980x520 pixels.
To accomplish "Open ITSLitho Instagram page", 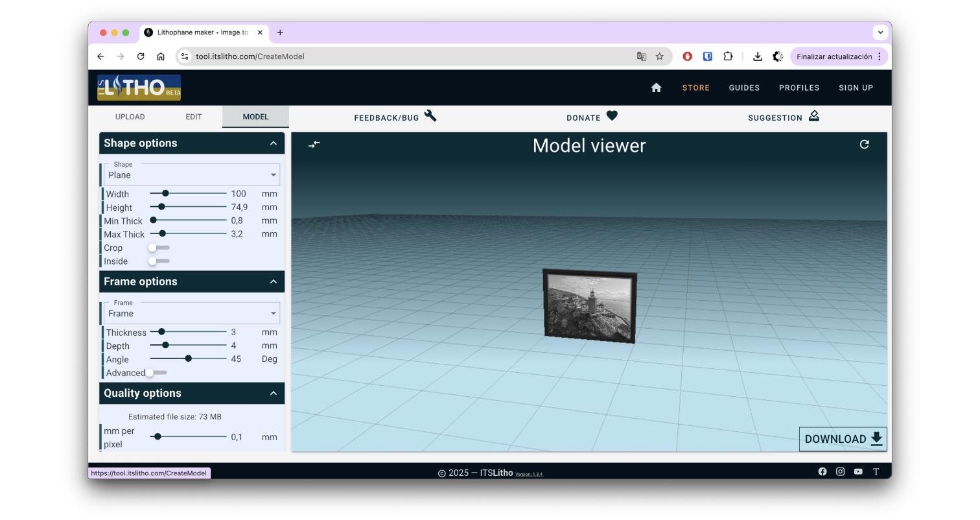I will click(x=840, y=471).
